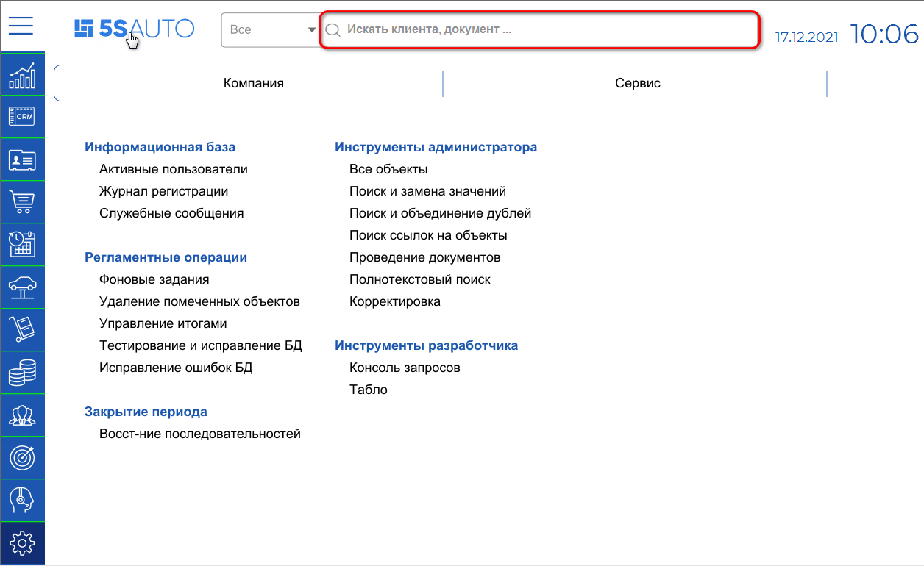Open the clients contact card icon
924x566 pixels.
tap(22, 159)
